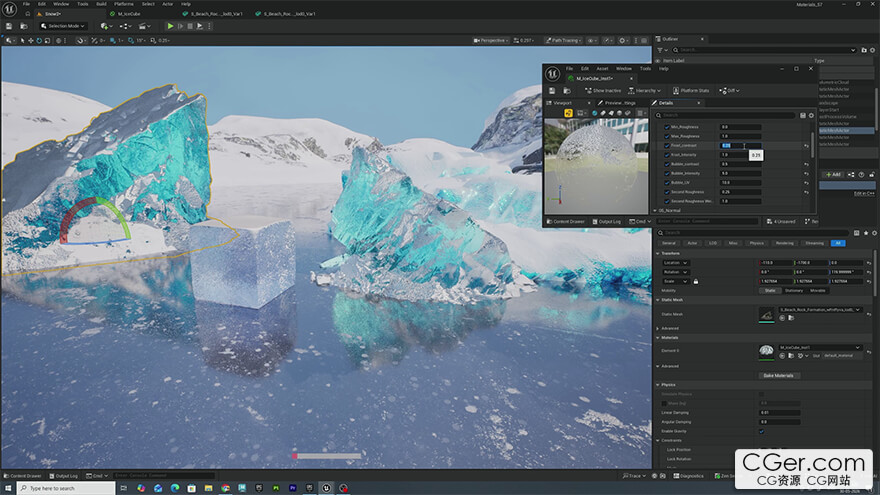Click the Add button in details panel
Screen dimensions: 880x495
click(x=833, y=175)
